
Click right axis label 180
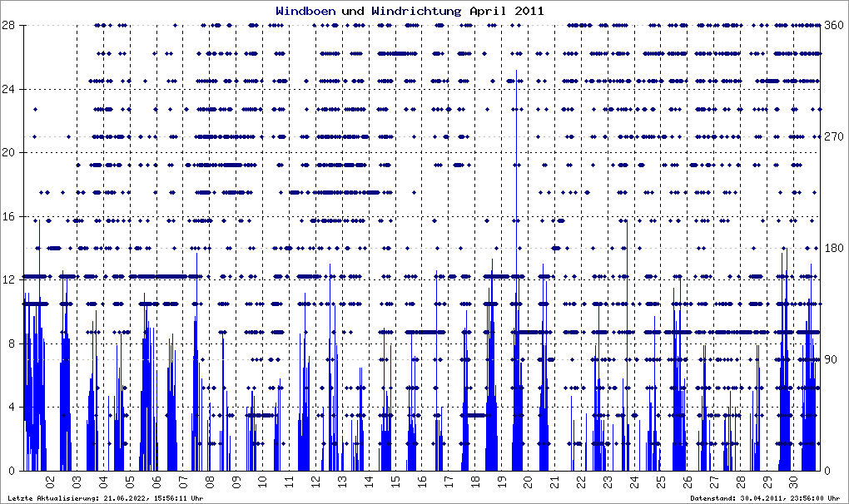(x=834, y=248)
